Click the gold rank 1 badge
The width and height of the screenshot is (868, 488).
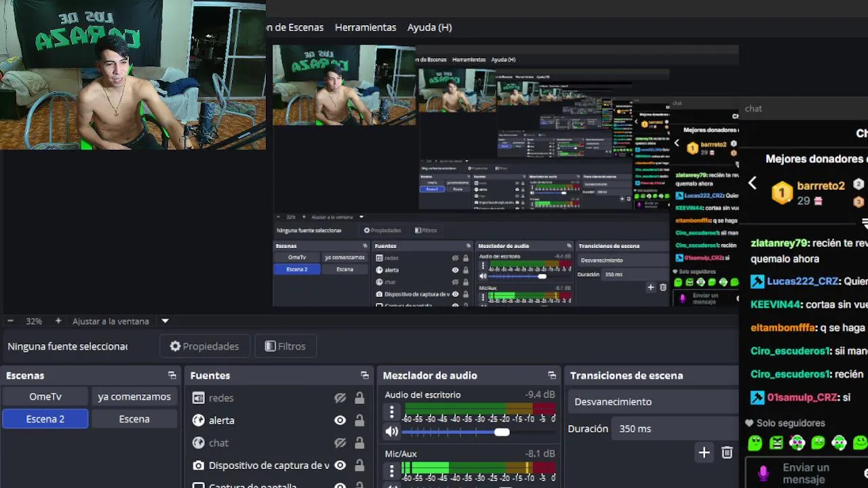(782, 193)
